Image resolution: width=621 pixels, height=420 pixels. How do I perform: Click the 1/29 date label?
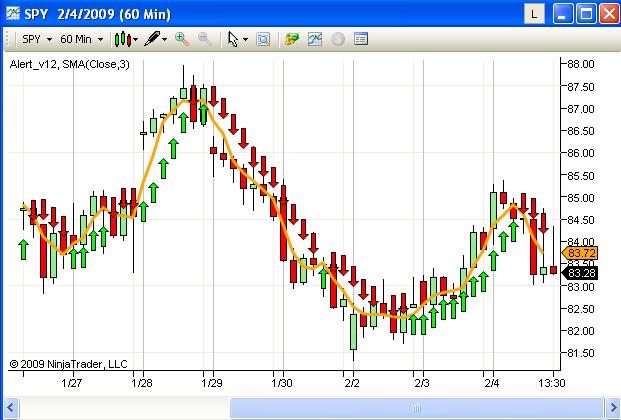click(x=211, y=383)
